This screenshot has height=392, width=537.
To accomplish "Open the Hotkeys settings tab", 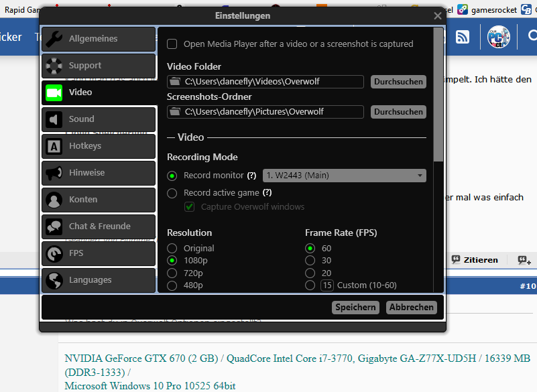I will 99,146.
